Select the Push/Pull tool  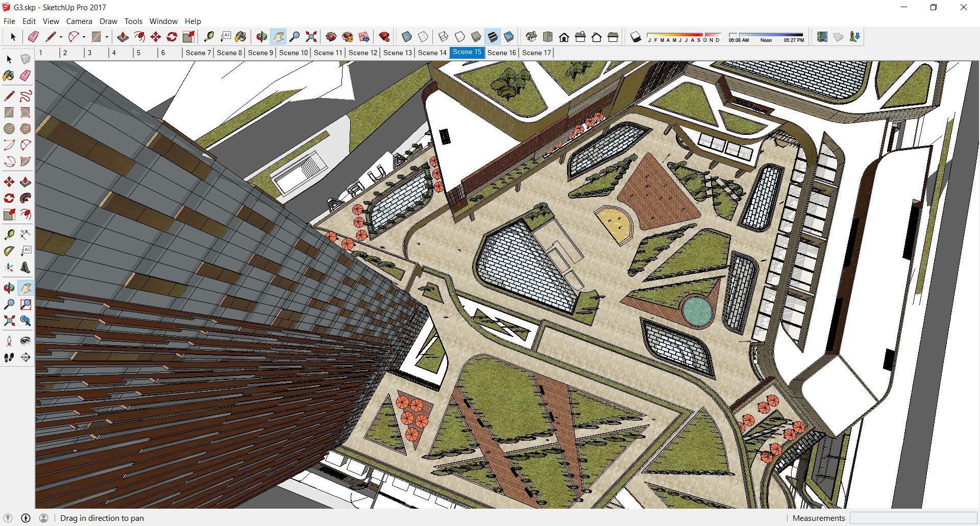coord(122,36)
